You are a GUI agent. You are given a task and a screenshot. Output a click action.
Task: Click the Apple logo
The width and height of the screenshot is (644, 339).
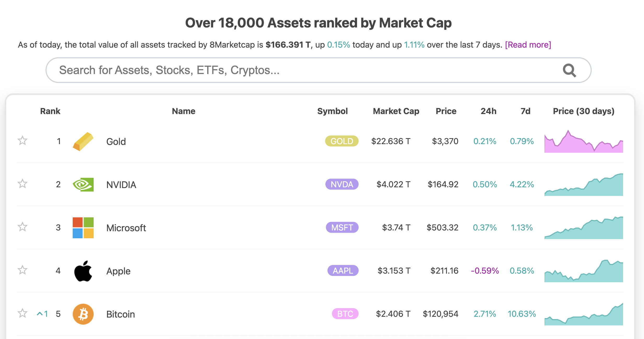click(83, 271)
